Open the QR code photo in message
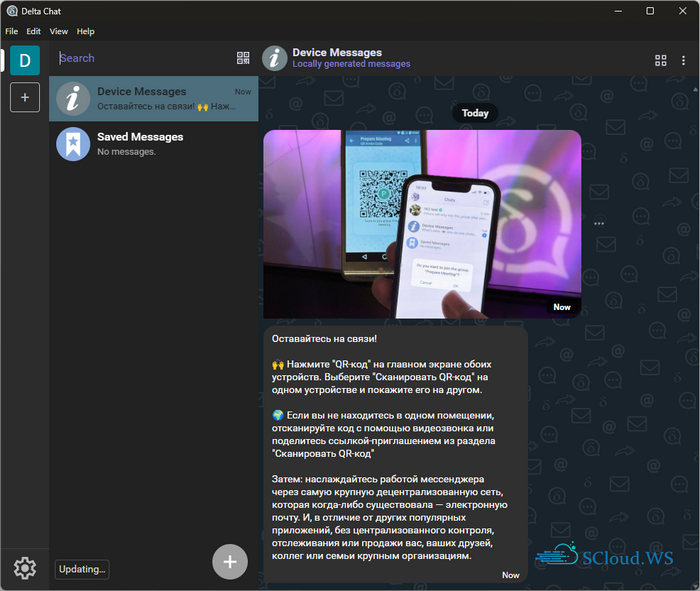This screenshot has height=591, width=700. point(421,224)
